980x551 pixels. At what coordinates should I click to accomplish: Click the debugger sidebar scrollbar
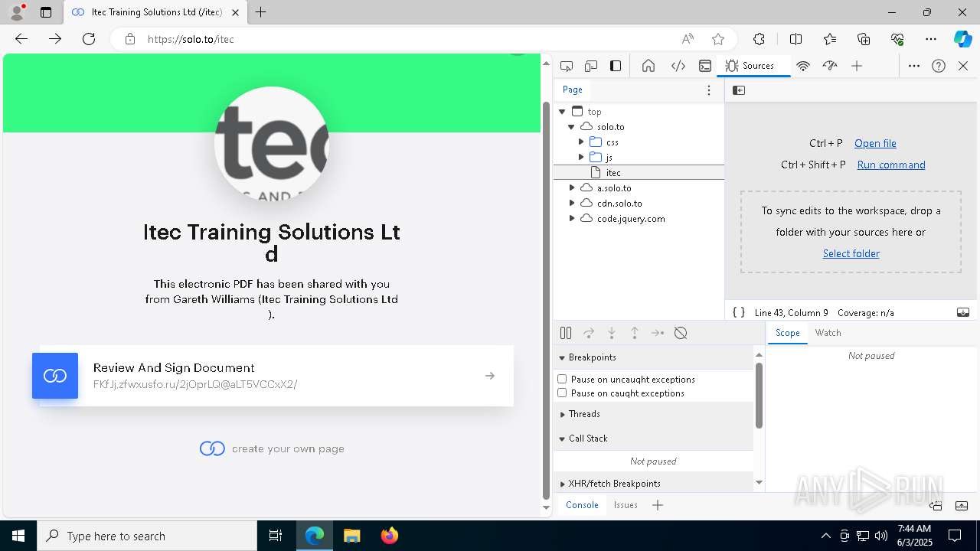(759, 395)
